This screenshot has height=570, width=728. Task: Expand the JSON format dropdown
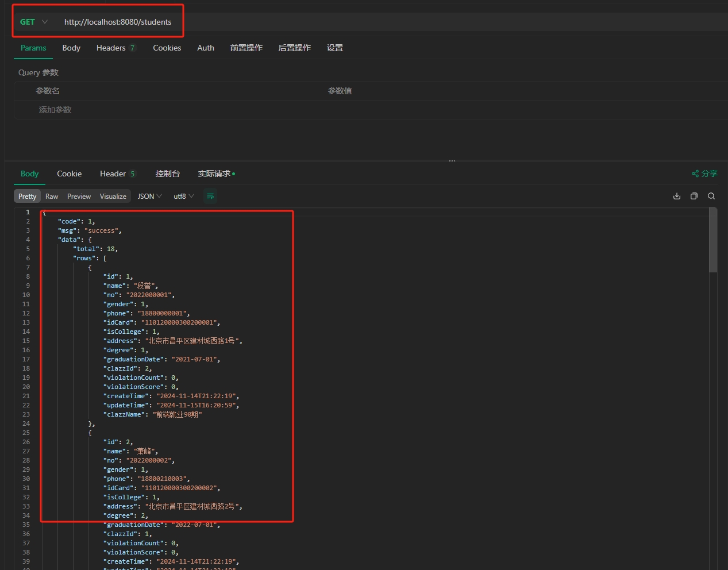pos(149,197)
